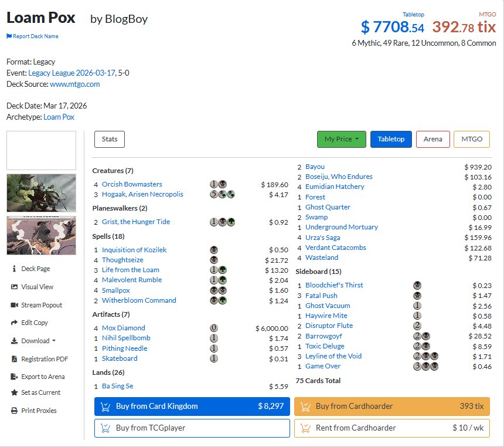Viewport: 504px width, 447px height.
Task: Switch to Tabletop pricing tab
Action: pos(391,139)
